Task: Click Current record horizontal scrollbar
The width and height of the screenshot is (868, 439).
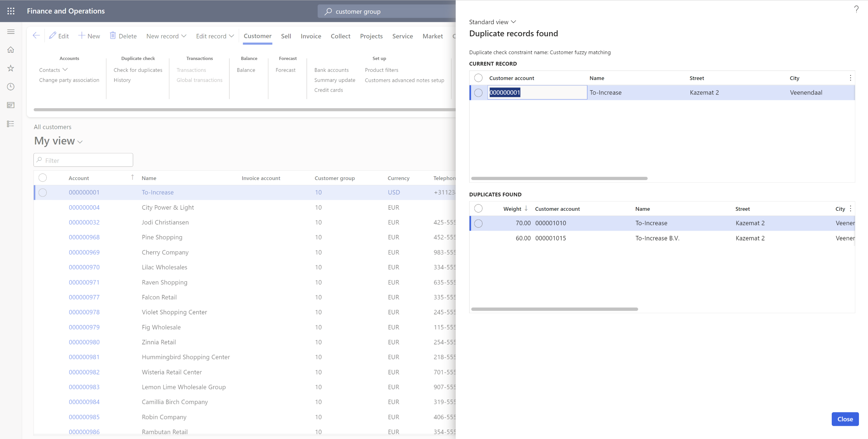Action: (559, 178)
